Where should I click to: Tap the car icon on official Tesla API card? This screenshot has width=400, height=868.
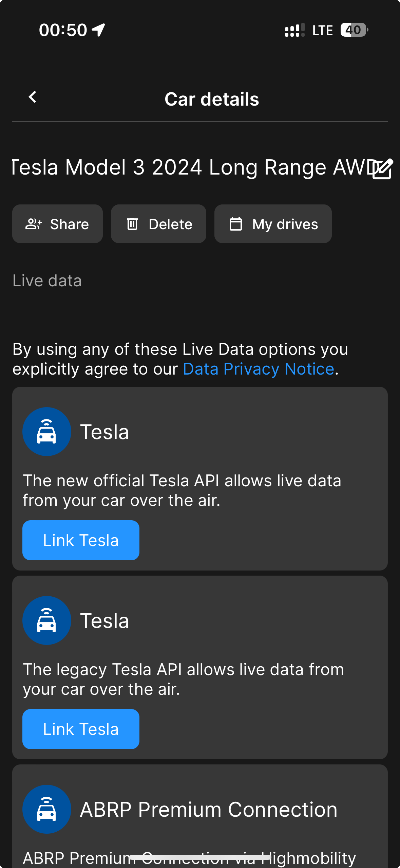[x=46, y=432]
